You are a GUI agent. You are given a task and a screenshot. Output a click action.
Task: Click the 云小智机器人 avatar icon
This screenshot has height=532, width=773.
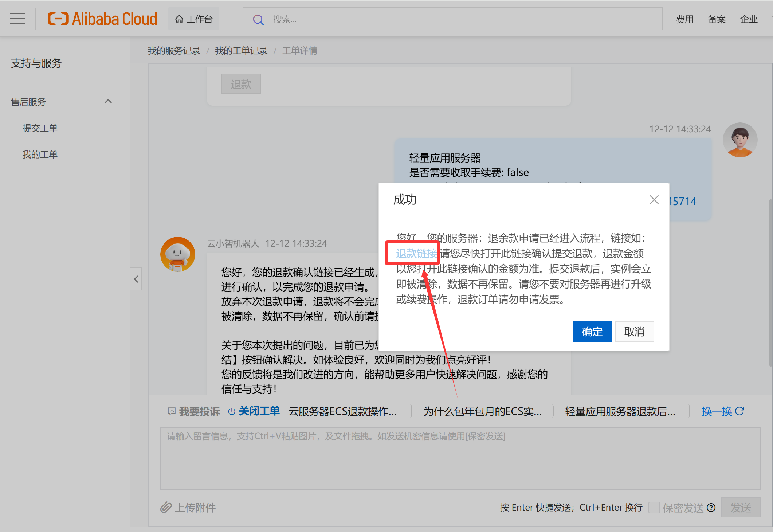[x=178, y=254]
